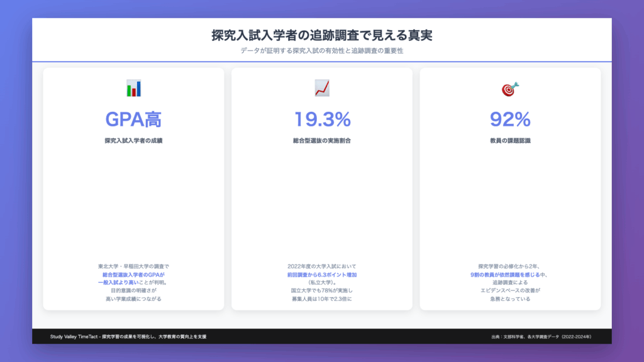Click the 出典 source citation in footer
This screenshot has height=362, width=644.
pos(541,337)
